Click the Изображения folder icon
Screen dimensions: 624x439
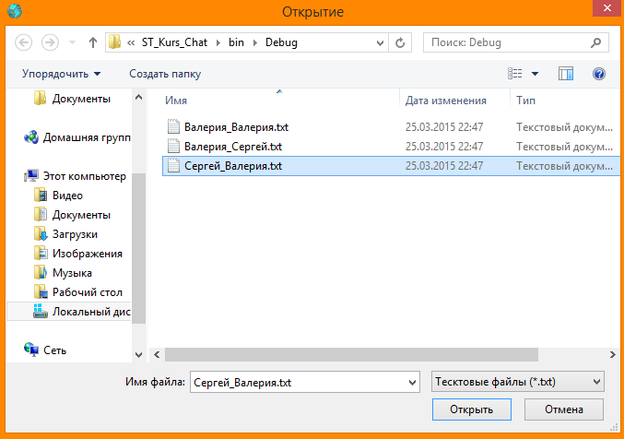click(41, 254)
